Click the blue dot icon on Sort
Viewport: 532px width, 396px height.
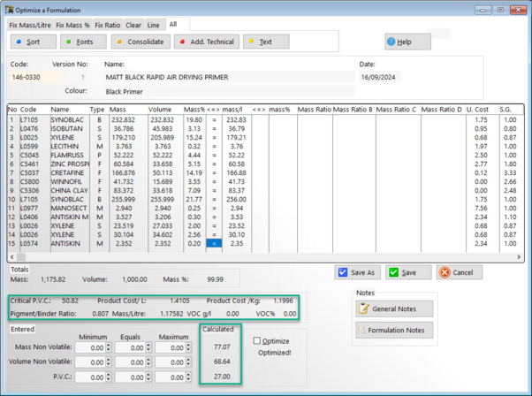pyautogui.click(x=19, y=42)
